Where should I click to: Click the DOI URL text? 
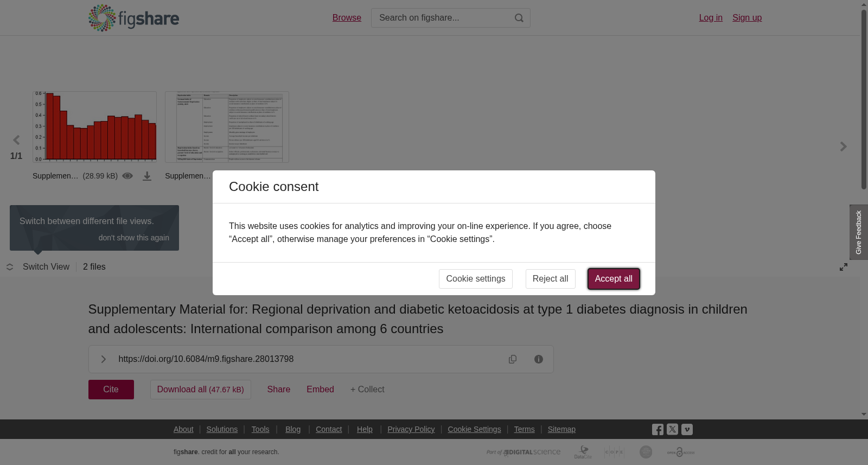click(206, 359)
